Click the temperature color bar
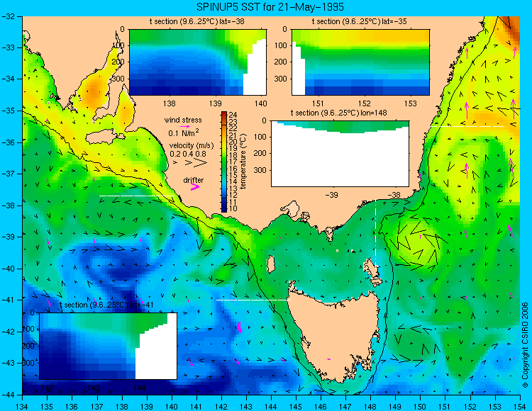The image size is (532, 411). tap(224, 162)
